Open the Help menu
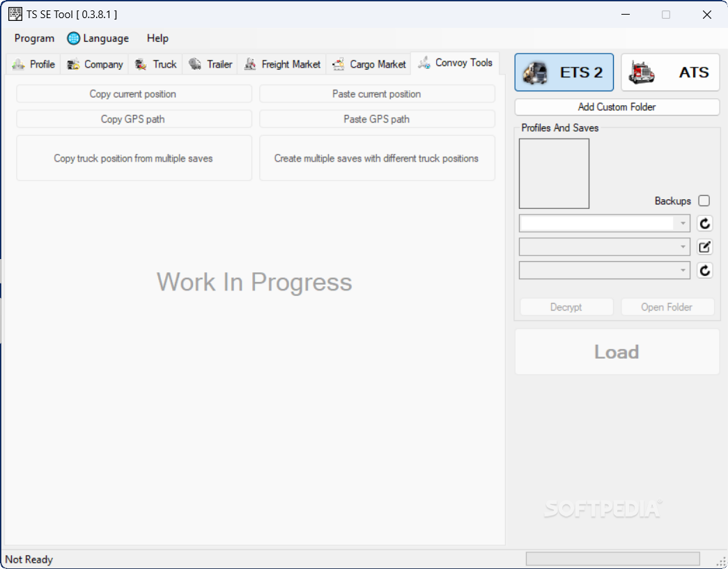The image size is (728, 569). (157, 38)
